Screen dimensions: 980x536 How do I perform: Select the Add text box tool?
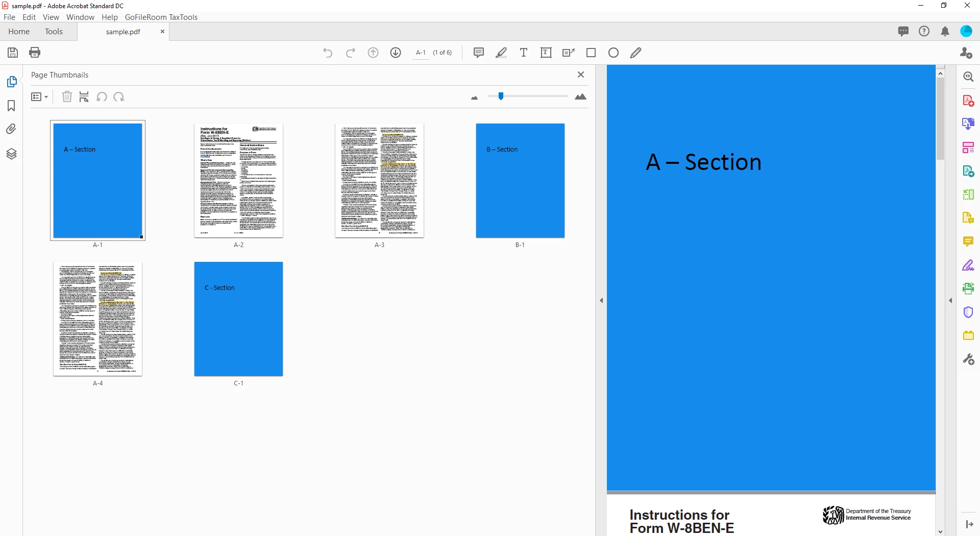click(x=546, y=53)
